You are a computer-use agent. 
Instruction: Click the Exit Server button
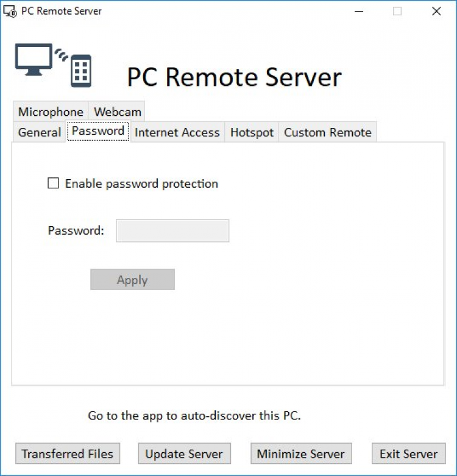tap(408, 454)
